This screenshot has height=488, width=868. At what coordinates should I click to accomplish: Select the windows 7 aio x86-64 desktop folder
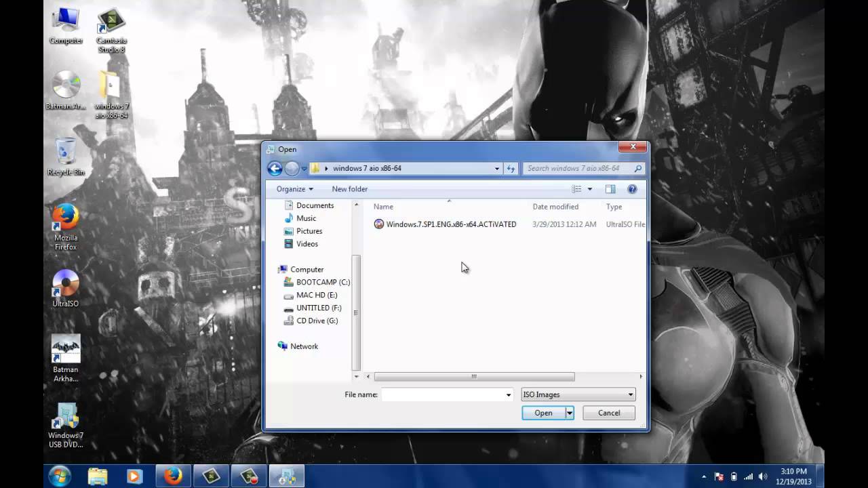111,95
